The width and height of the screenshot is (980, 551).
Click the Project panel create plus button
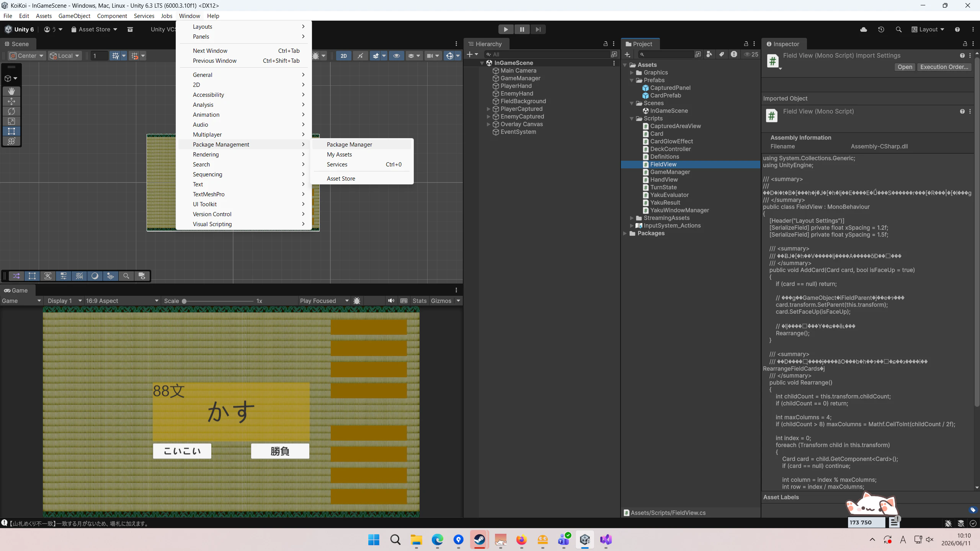627,54
